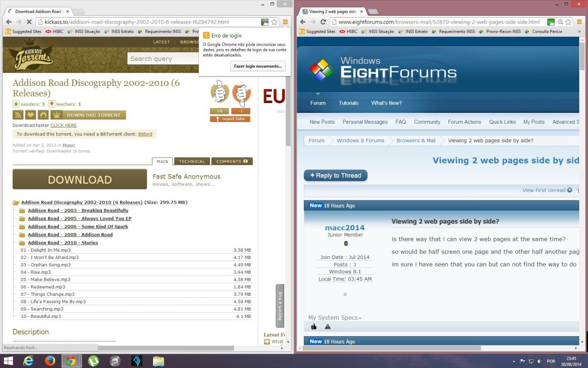Go back in right Chrome window
Screen dimensions: 588x368
pyautogui.click(x=303, y=22)
